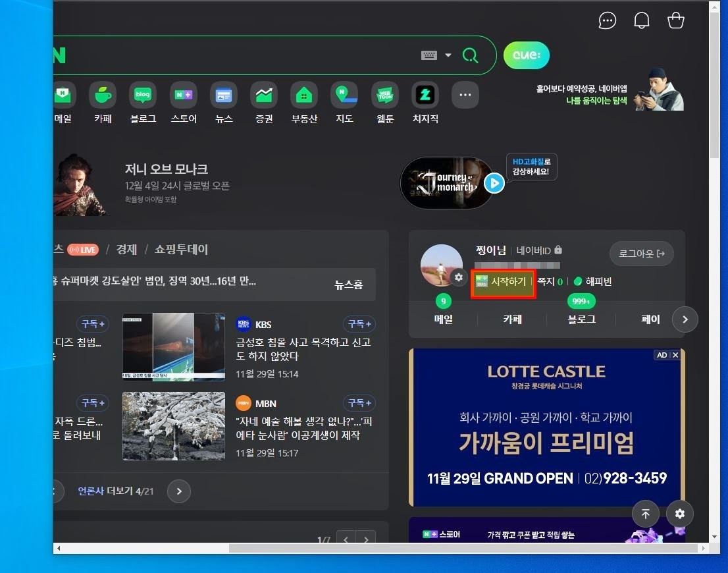Show more profile services with right chevron
The width and height of the screenshot is (728, 573).
(x=685, y=319)
